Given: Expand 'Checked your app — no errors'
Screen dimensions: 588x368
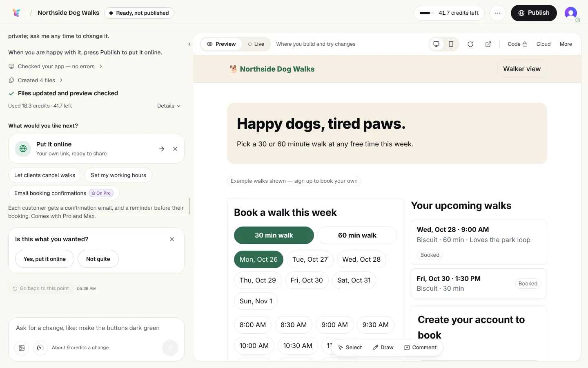Looking at the screenshot, I should coord(55,67).
